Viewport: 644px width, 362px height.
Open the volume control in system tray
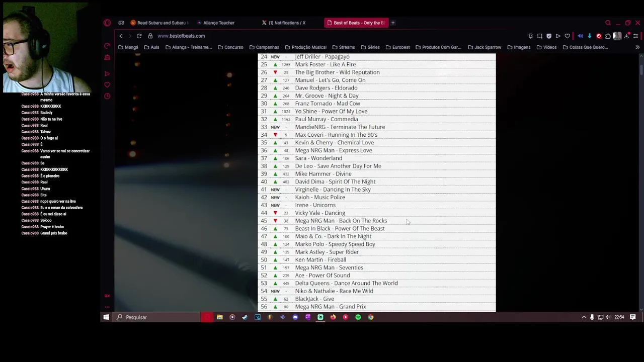[608, 317]
